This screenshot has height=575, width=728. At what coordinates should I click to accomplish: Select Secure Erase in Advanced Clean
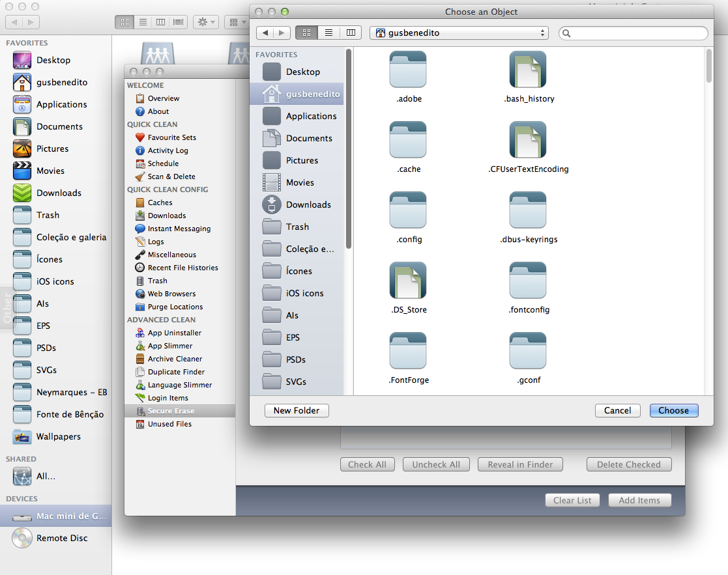tap(180, 411)
